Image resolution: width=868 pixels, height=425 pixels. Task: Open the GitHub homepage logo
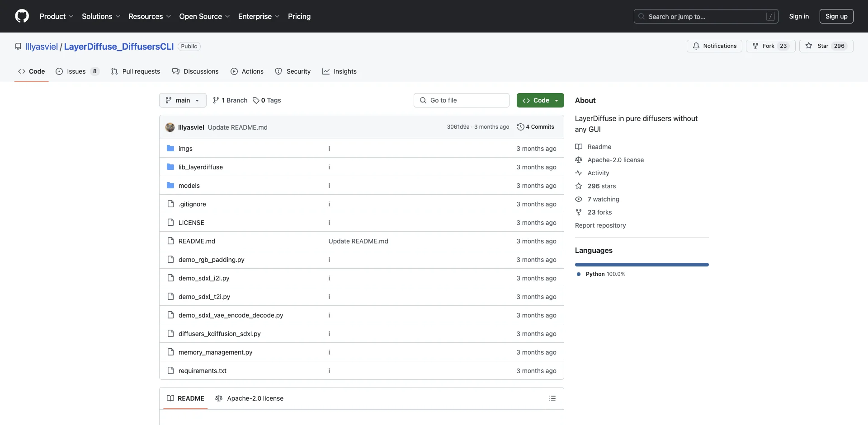(x=22, y=16)
